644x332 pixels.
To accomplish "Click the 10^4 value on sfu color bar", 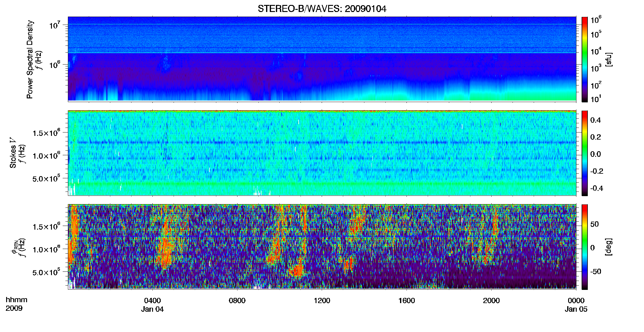I will coord(596,51).
